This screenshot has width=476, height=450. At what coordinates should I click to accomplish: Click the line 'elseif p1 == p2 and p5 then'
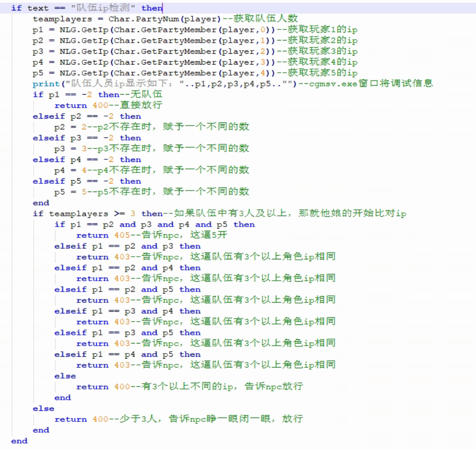pyautogui.click(x=128, y=289)
